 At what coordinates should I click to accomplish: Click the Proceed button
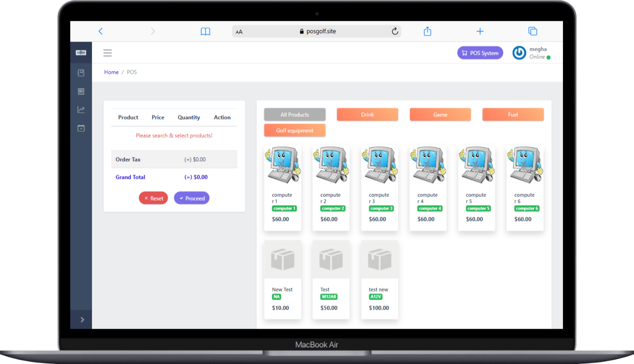coord(192,198)
